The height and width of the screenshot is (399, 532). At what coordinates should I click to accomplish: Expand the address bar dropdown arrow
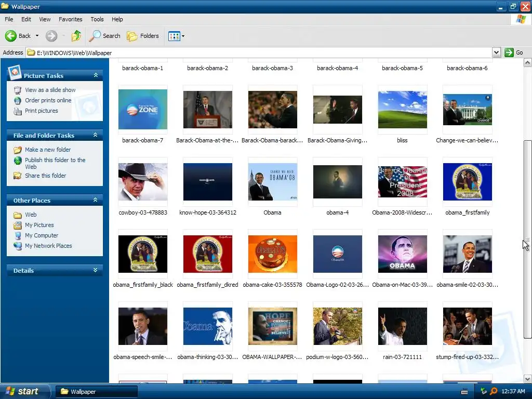tap(496, 52)
